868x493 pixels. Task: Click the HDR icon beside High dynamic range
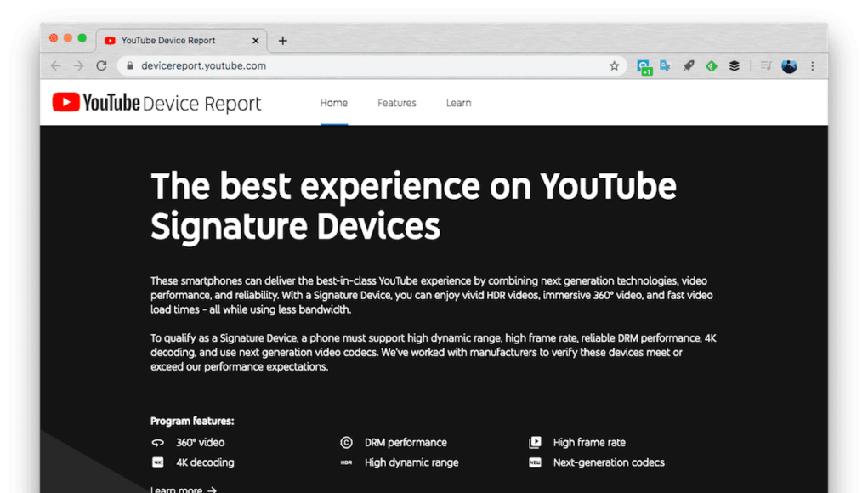[346, 462]
